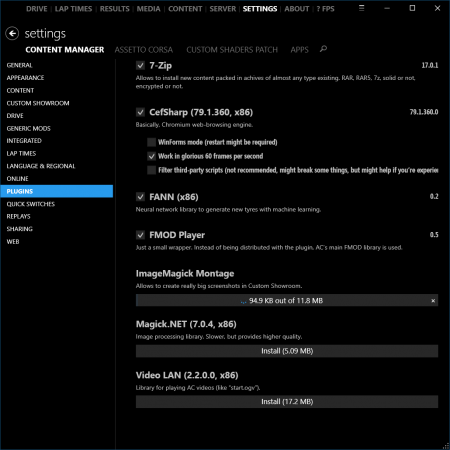Click the back arrow next to settings
Image resolution: width=450 pixels, height=450 pixels.
tap(12, 33)
